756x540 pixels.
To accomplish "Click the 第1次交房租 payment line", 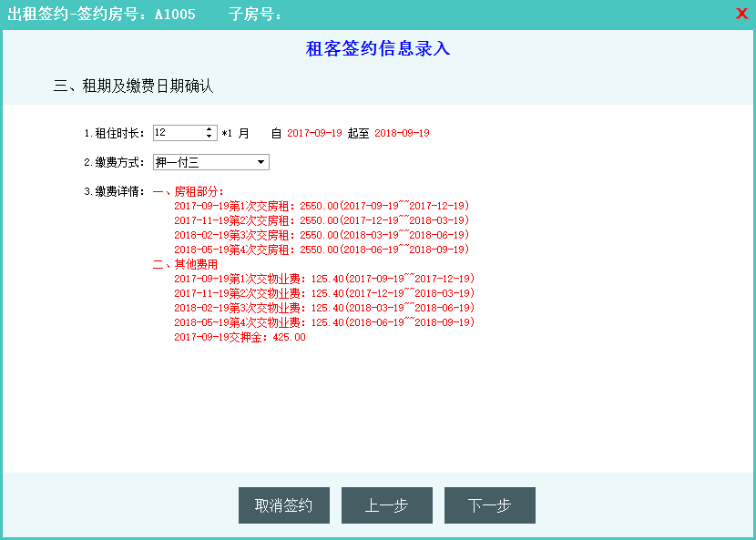I will coord(322,206).
